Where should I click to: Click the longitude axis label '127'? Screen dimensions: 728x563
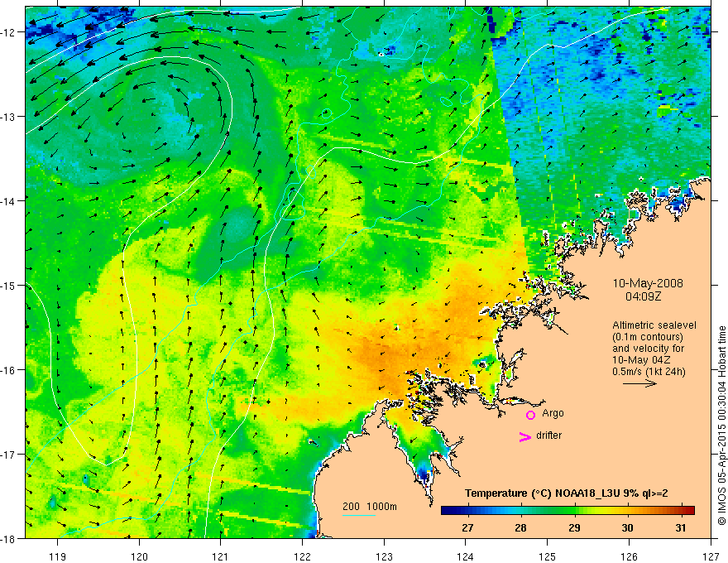click(x=711, y=556)
